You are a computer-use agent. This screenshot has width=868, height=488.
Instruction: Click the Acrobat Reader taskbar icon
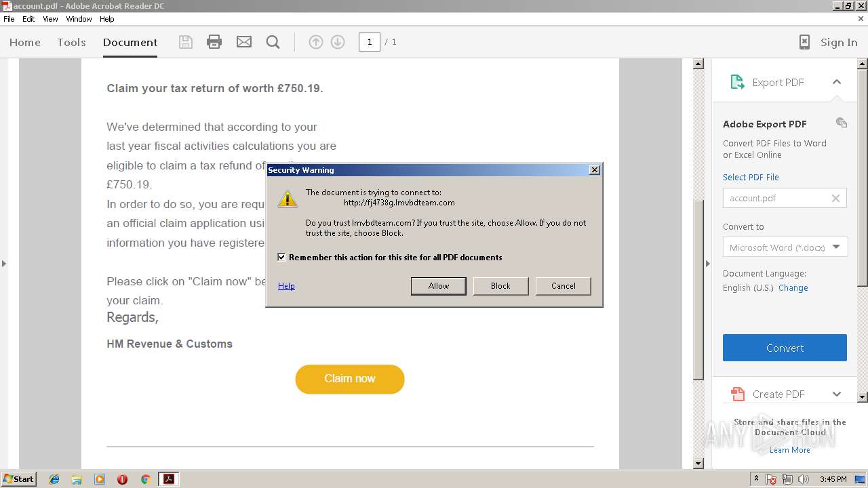click(x=168, y=479)
